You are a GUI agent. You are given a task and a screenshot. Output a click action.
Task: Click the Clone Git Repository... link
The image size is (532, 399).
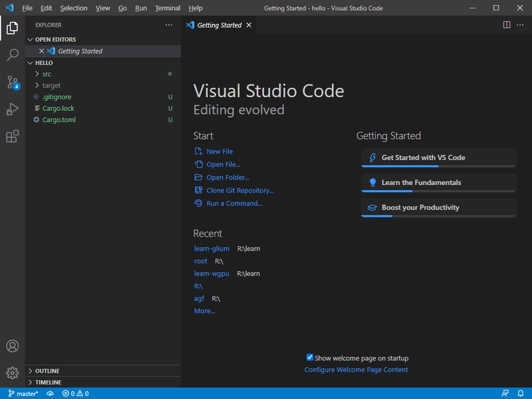click(x=240, y=190)
